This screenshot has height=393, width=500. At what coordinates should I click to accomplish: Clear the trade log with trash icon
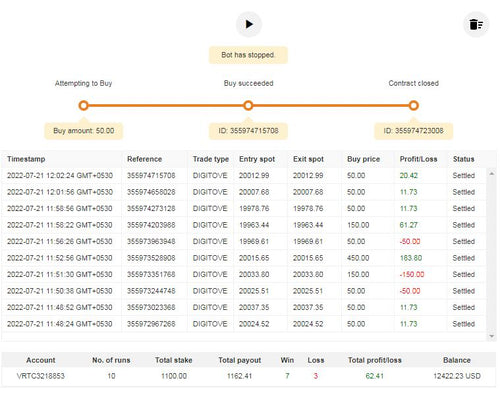pos(476,24)
